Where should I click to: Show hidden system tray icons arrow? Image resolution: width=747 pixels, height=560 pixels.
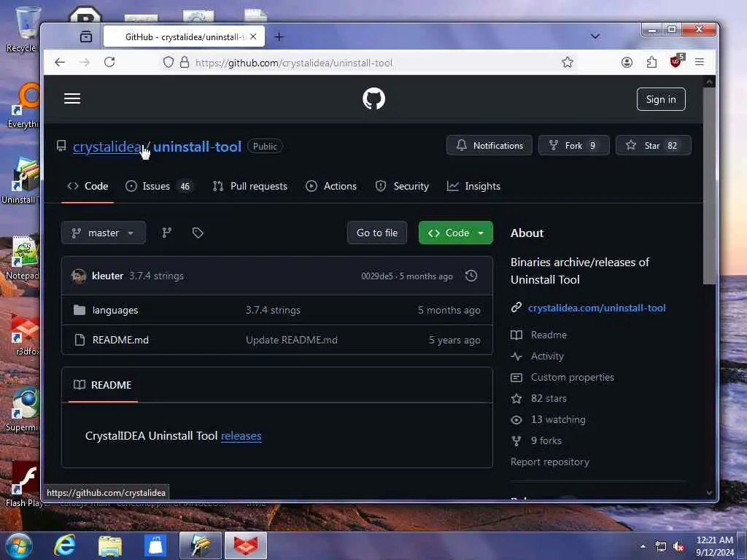tap(643, 546)
